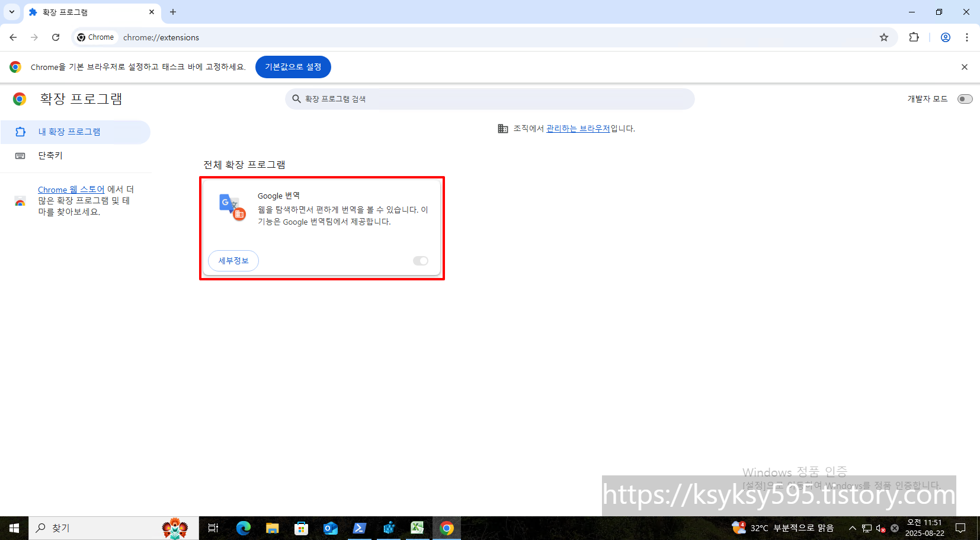The height and width of the screenshot is (540, 980).
Task: Close the 확장 프로그램 tab
Action: coord(152,12)
